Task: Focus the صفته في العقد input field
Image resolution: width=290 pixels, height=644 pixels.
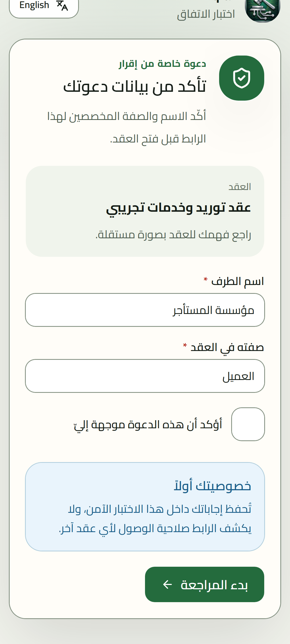Action: point(145,376)
